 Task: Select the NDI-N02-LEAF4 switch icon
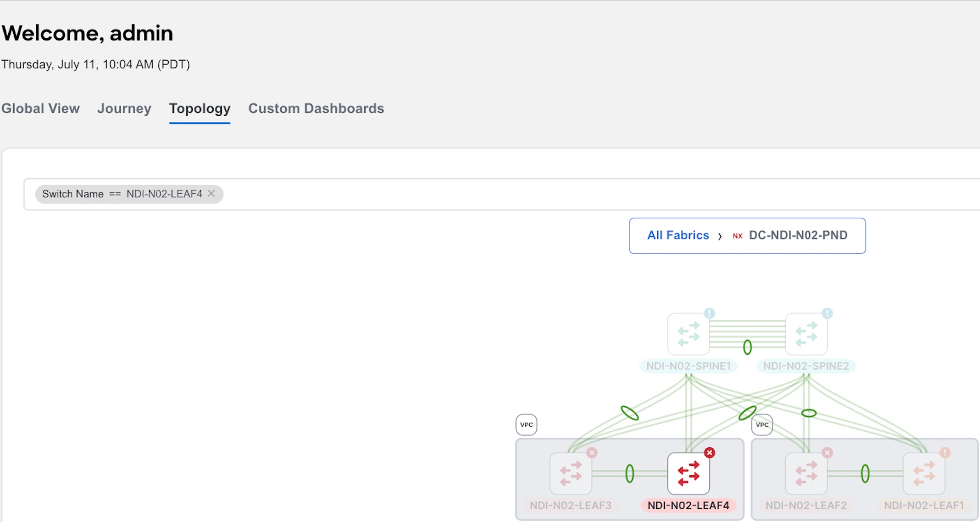coord(688,474)
